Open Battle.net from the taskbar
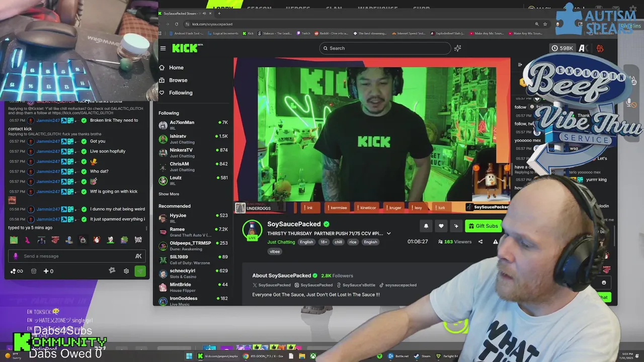The width and height of the screenshot is (644, 362). [397, 356]
